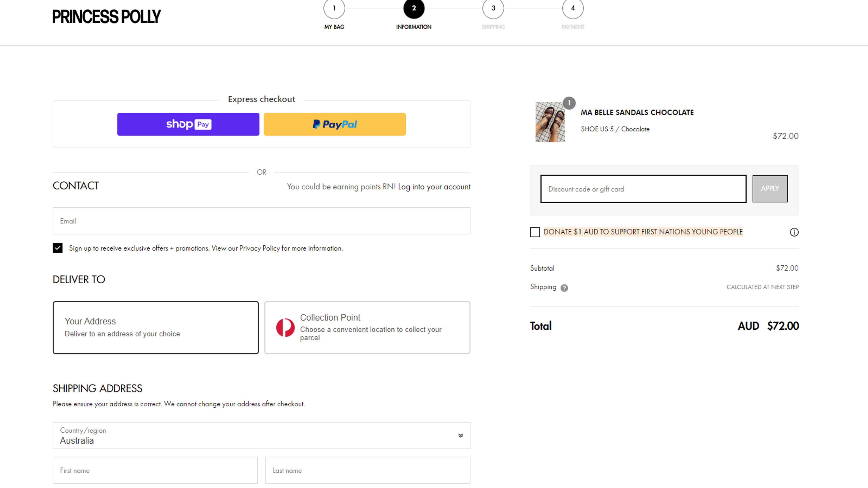The image size is (868, 488).
Task: Uncheck the exclusive offers signup checkbox
Action: 58,248
